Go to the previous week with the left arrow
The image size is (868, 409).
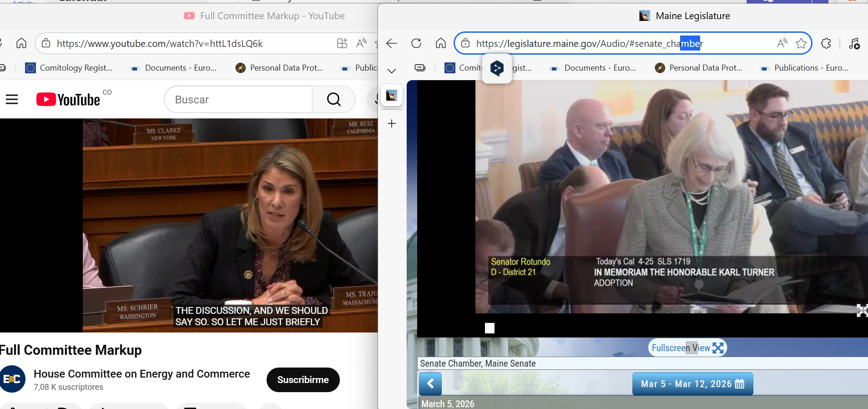430,384
